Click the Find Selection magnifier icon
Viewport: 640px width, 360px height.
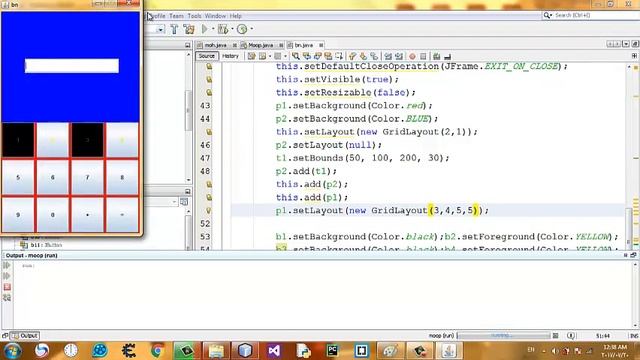tap(296, 56)
